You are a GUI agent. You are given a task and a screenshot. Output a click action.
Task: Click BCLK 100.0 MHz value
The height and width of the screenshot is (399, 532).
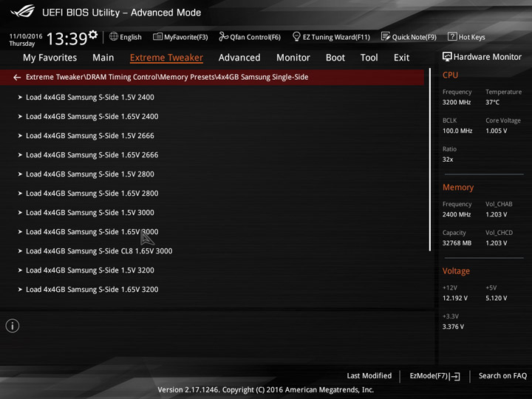457,131
